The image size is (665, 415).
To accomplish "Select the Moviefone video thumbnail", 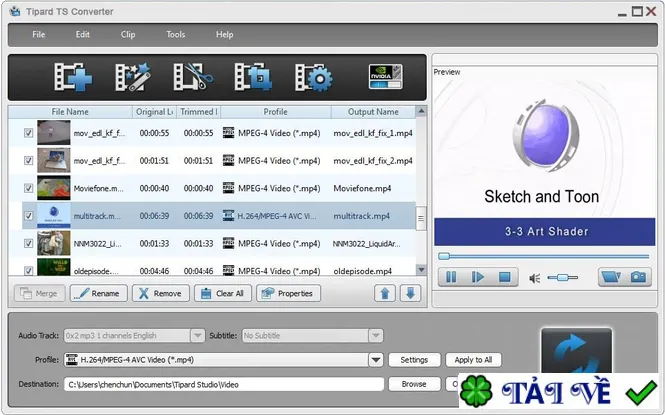I will tap(53, 188).
